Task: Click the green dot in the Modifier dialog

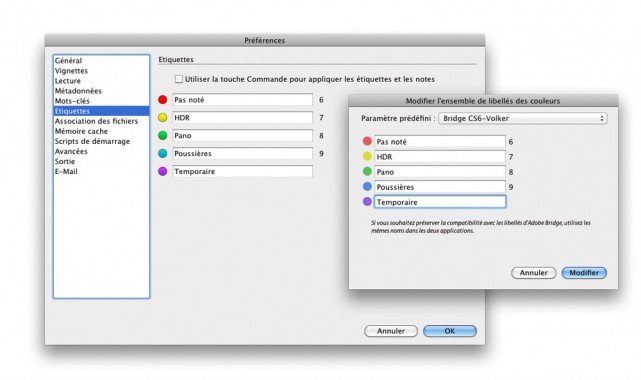Action: tap(367, 172)
